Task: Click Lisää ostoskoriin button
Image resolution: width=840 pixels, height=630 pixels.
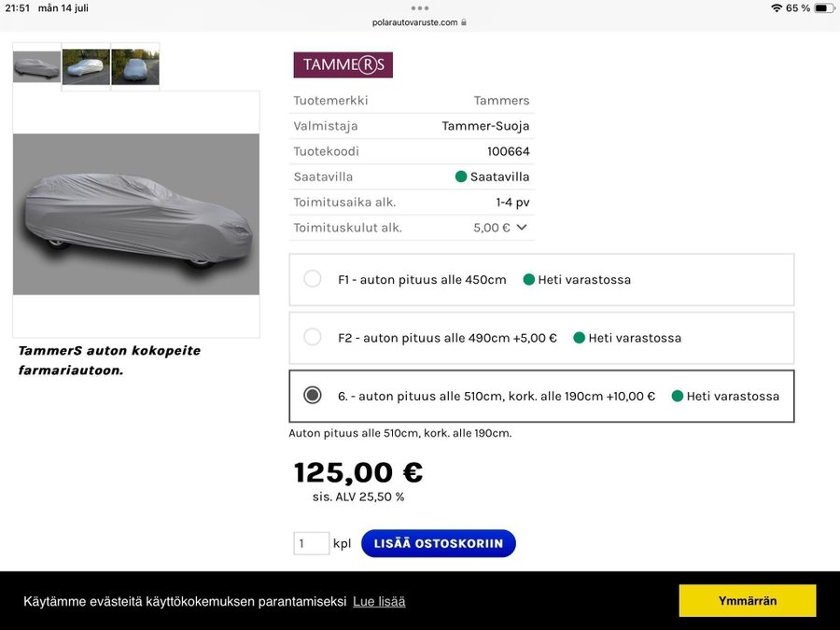Action: coord(438,543)
